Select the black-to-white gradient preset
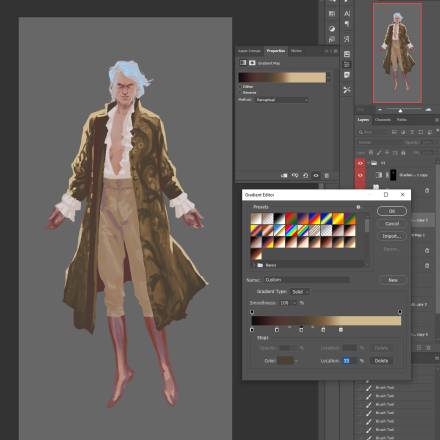Image resolution: width=440 pixels, height=440 pixels. [x=279, y=219]
